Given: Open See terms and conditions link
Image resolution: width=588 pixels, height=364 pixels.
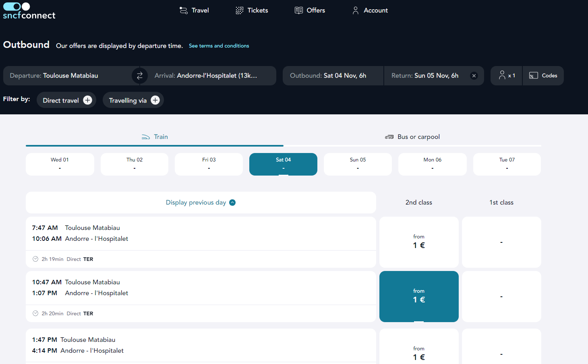Looking at the screenshot, I should pos(219,46).
